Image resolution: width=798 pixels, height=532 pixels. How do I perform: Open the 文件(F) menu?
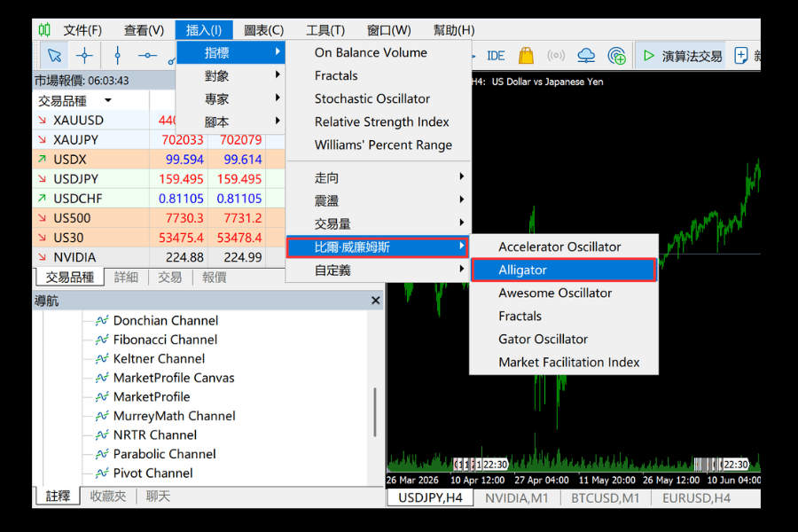click(x=82, y=30)
